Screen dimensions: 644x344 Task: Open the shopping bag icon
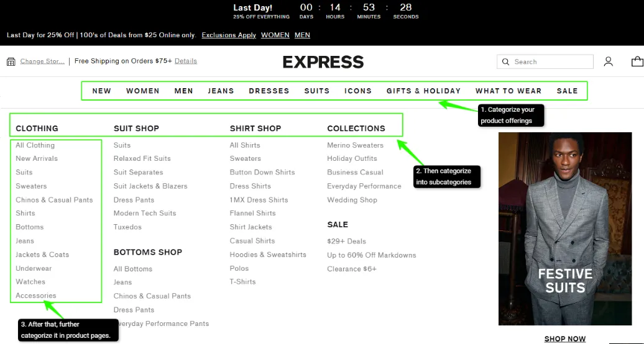tap(637, 61)
